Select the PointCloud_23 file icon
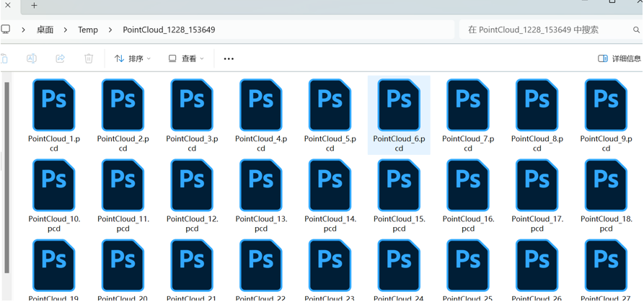644x302 pixels. (330, 265)
